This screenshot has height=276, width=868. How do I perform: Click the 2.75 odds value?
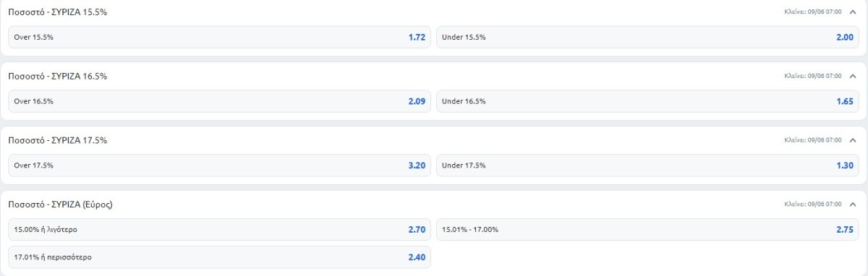pos(844,230)
